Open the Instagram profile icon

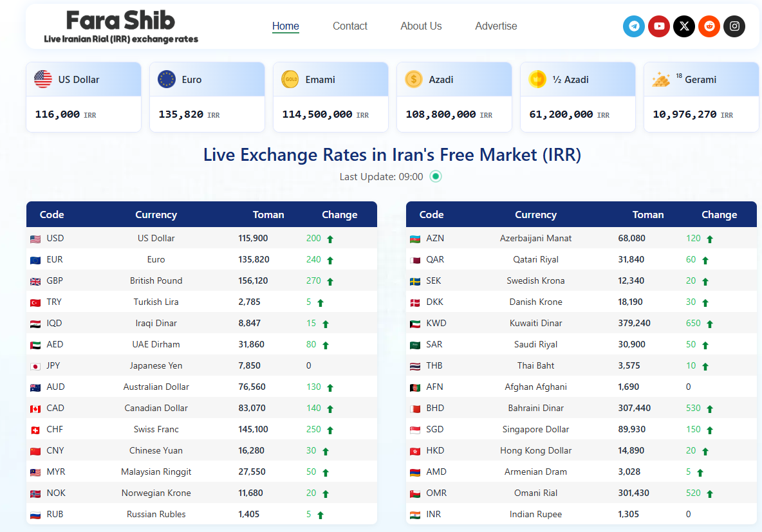pyautogui.click(x=734, y=26)
